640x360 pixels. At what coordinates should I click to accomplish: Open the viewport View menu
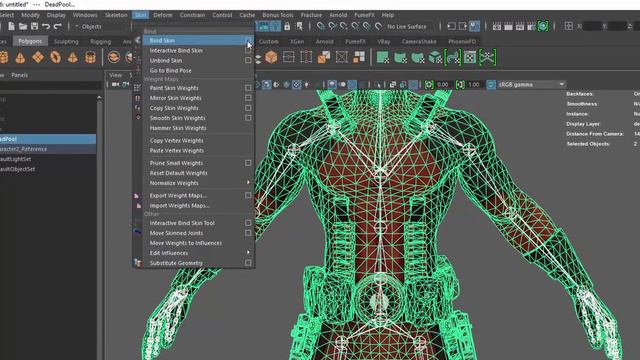click(116, 75)
